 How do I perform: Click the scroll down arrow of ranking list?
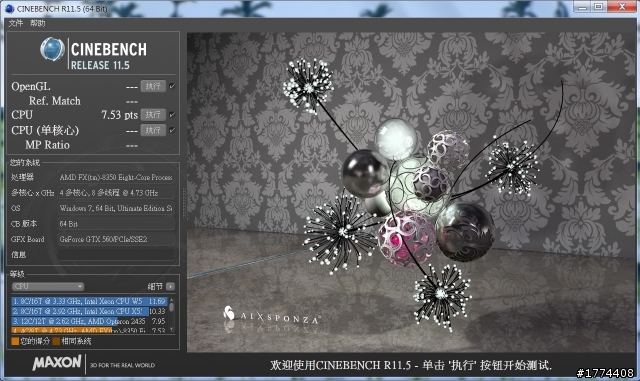171,329
